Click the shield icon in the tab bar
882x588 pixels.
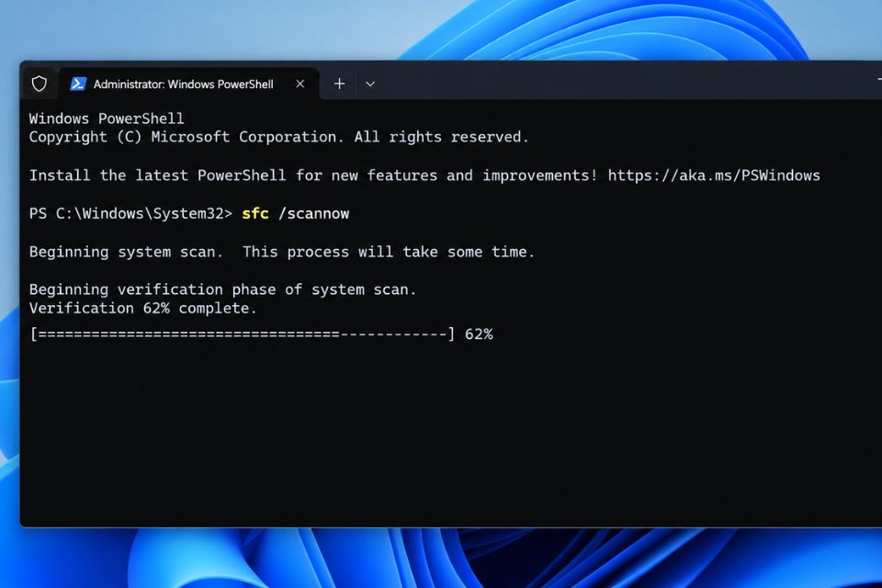click(x=39, y=84)
